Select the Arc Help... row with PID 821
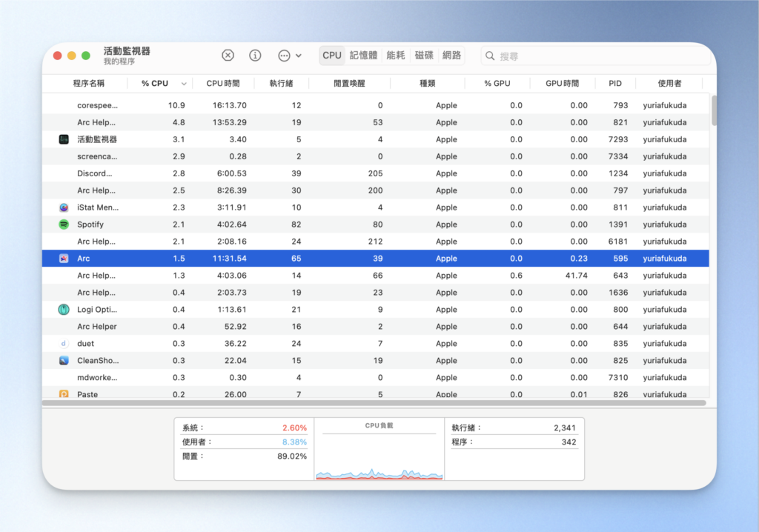 [x=376, y=122]
